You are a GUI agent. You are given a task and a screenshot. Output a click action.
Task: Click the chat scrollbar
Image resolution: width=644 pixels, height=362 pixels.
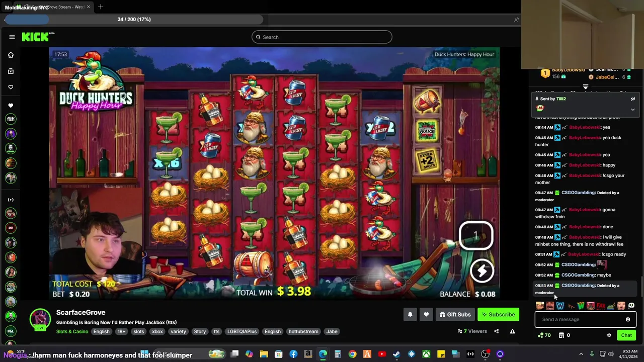(641, 287)
